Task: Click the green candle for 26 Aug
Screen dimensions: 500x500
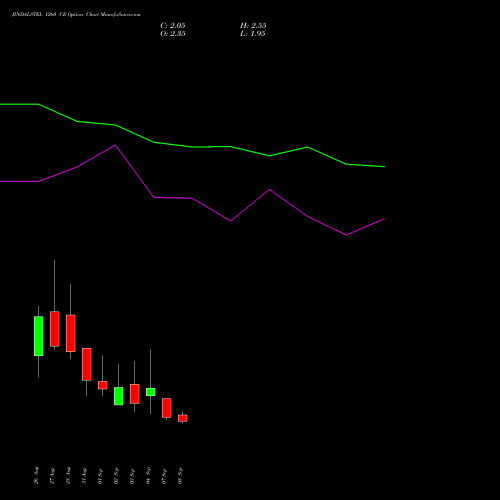Action: (x=39, y=336)
